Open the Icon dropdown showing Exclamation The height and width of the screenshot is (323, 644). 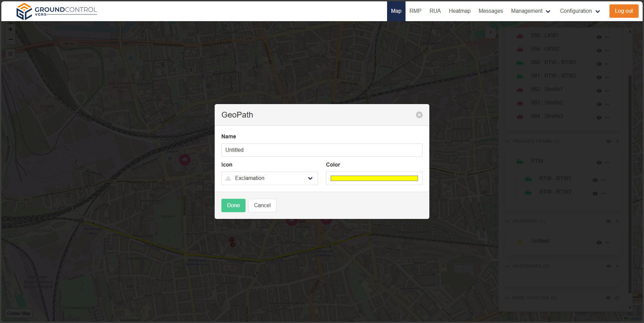point(269,178)
